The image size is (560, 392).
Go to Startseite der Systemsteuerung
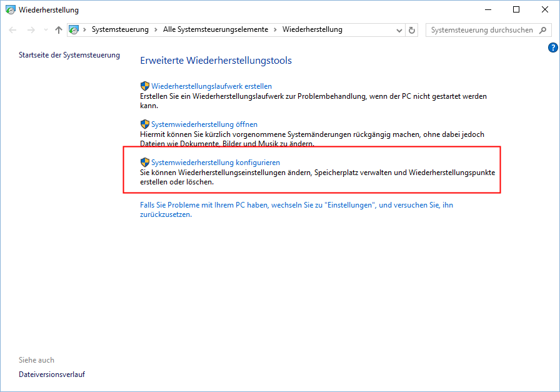point(69,54)
